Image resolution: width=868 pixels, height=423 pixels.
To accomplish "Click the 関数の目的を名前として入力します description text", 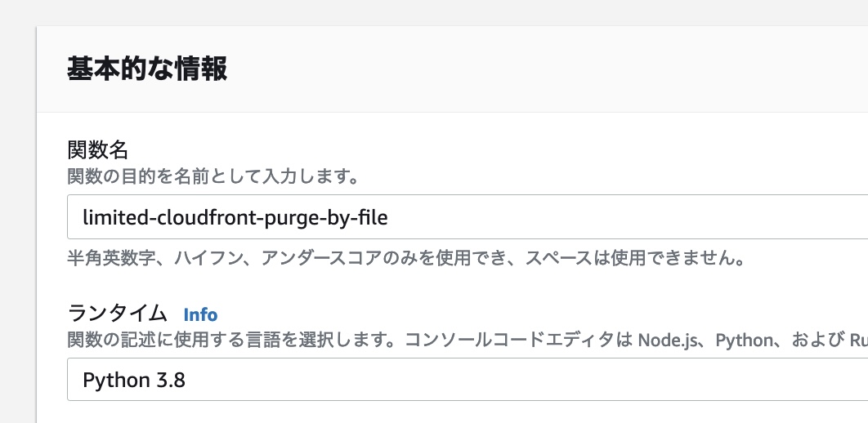I will click(214, 176).
